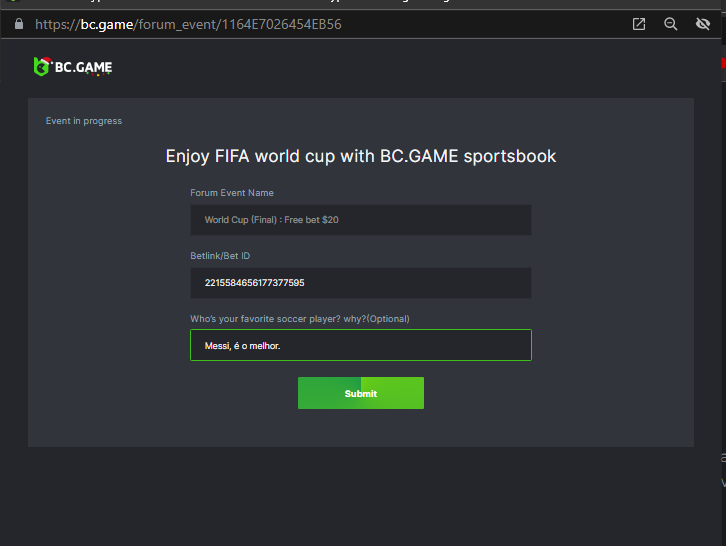The image size is (726, 546).
Task: Click the BC.GAME wordmark text in header
Action: tap(83, 68)
